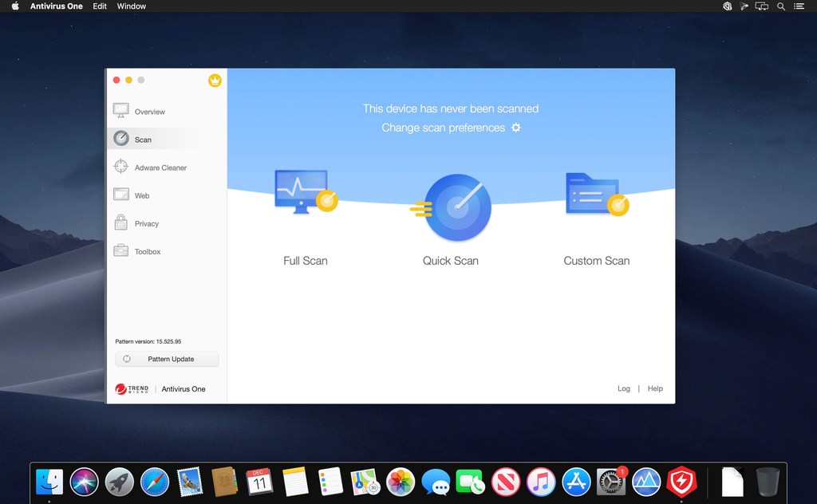Click the Pattern Update button
This screenshot has width=817, height=504.
pyautogui.click(x=167, y=359)
